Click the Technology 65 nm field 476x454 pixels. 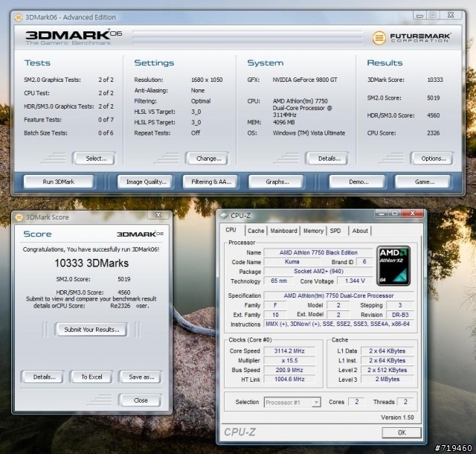coord(278,281)
